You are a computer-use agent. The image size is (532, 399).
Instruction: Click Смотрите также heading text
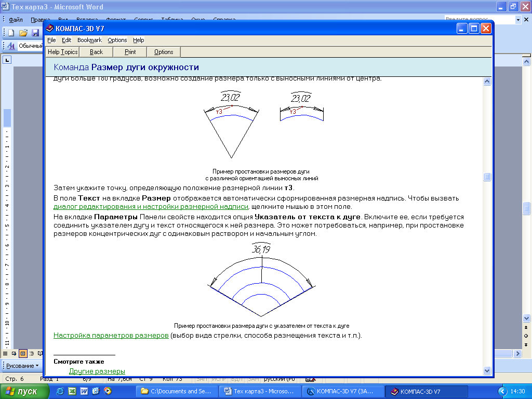pos(79,362)
